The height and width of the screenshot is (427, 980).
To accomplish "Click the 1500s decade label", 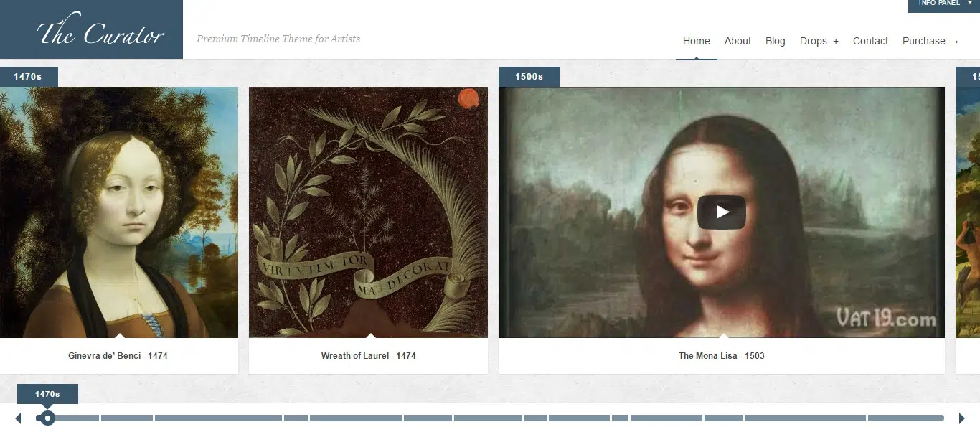I will pos(529,77).
